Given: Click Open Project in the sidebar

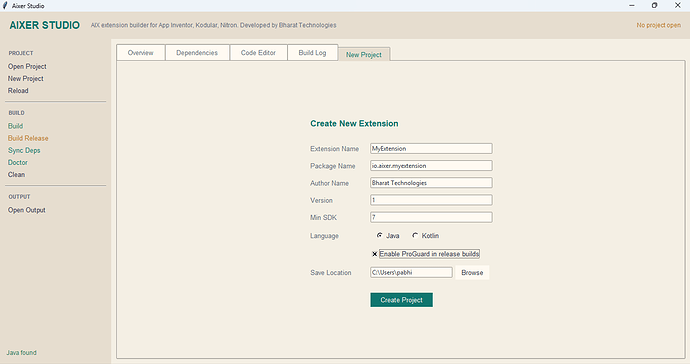Looking at the screenshot, I should point(27,66).
